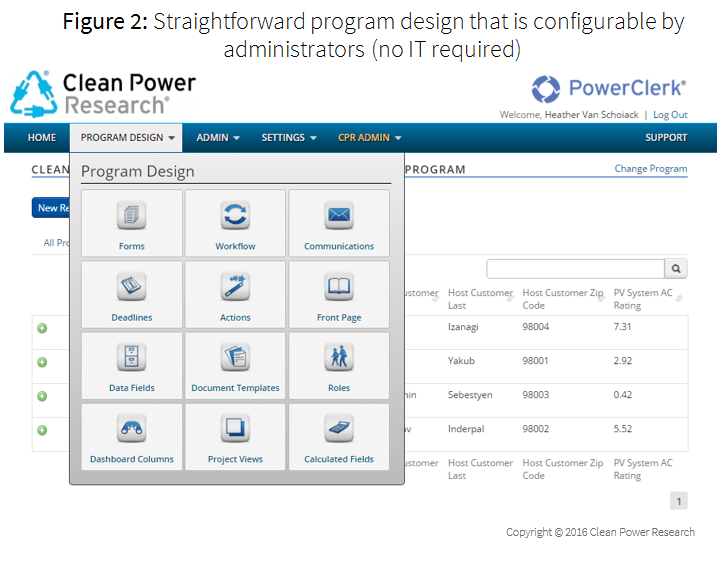Screen dimensions: 720x561
Task: Open the Support menu item
Action: coord(666,138)
